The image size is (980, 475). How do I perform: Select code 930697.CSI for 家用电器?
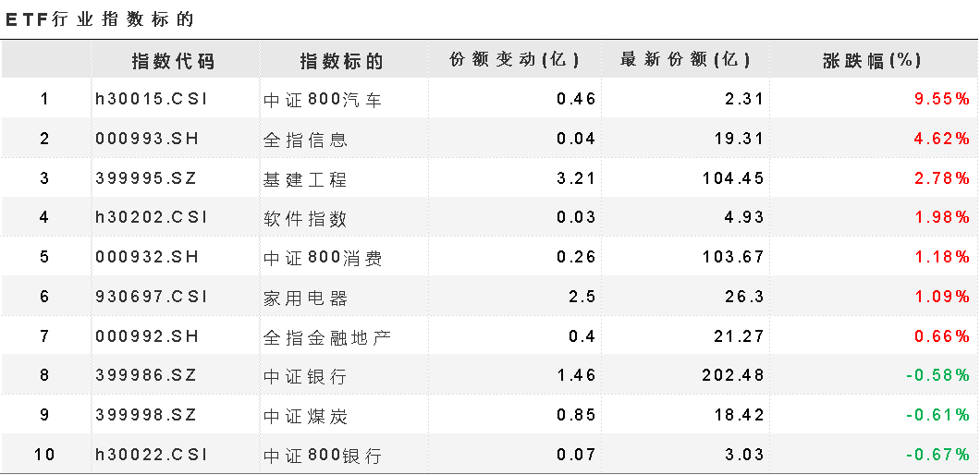tap(152, 297)
